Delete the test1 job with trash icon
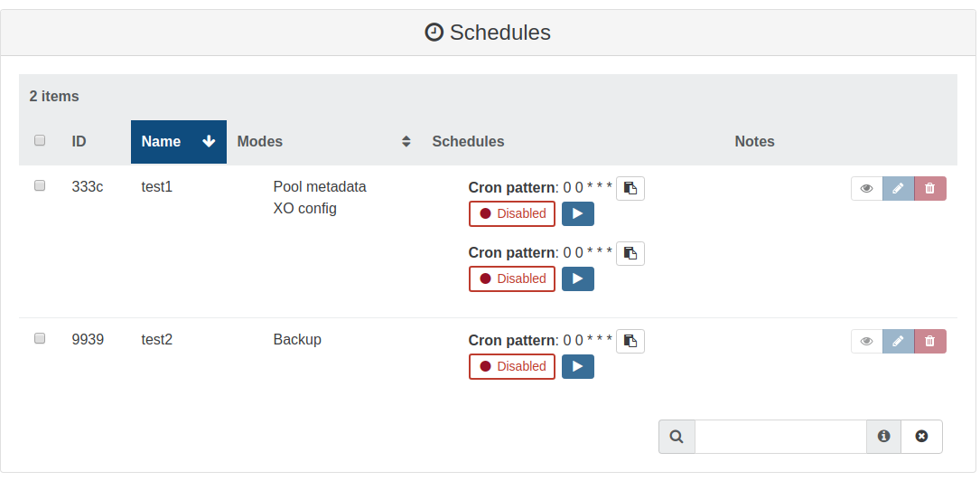 [930, 188]
